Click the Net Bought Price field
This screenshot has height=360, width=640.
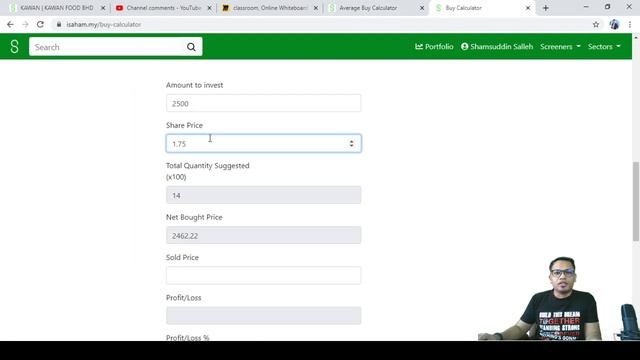point(263,236)
